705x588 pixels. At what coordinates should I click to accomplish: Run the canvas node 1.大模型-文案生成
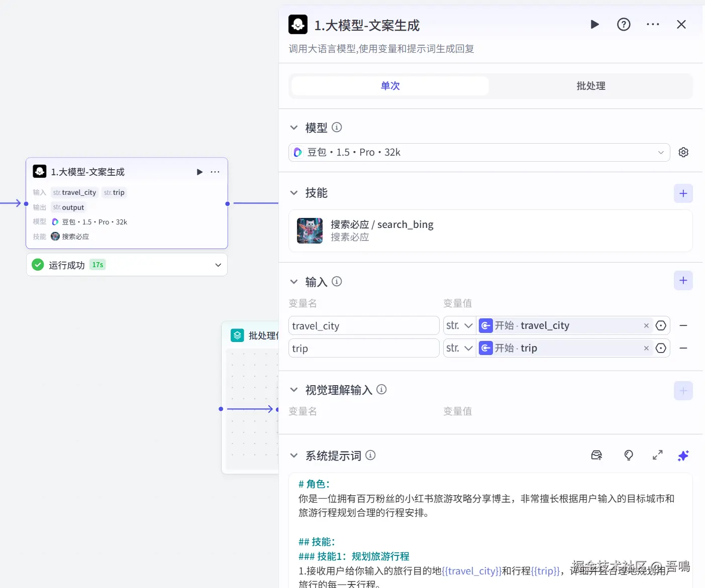(199, 172)
